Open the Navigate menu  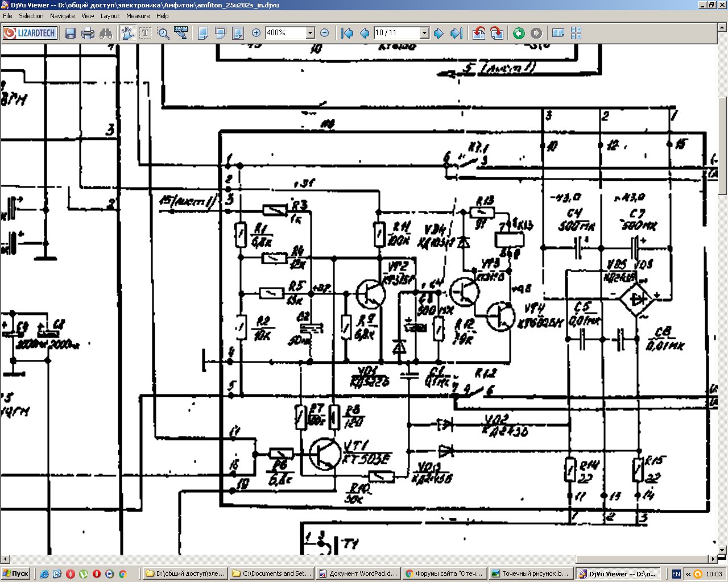click(x=62, y=16)
